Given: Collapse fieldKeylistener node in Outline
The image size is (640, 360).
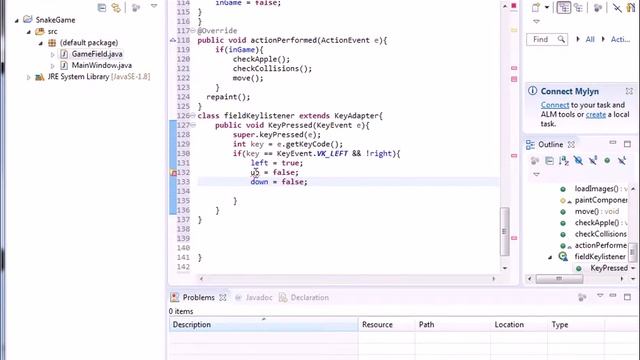Looking at the screenshot, I should click(550, 257).
